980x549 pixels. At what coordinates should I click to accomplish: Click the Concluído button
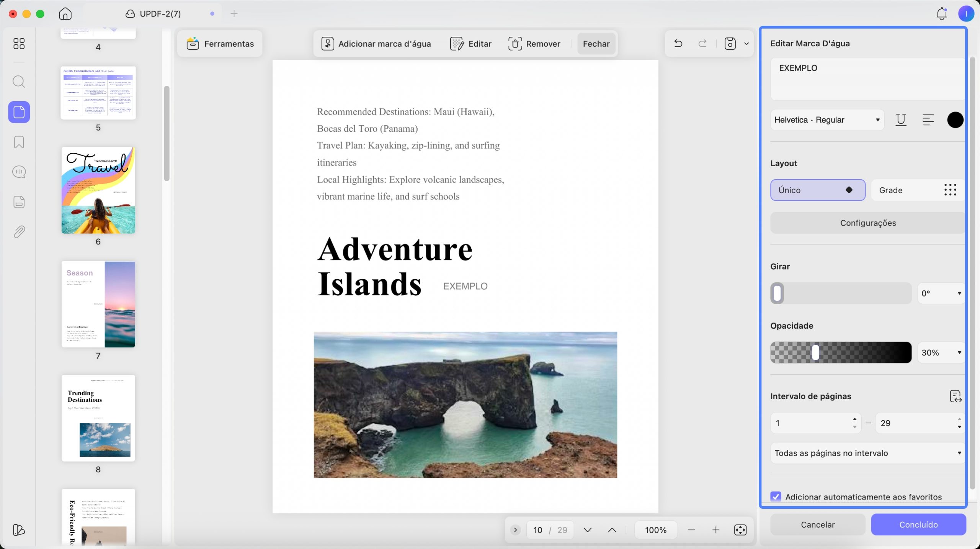click(918, 524)
